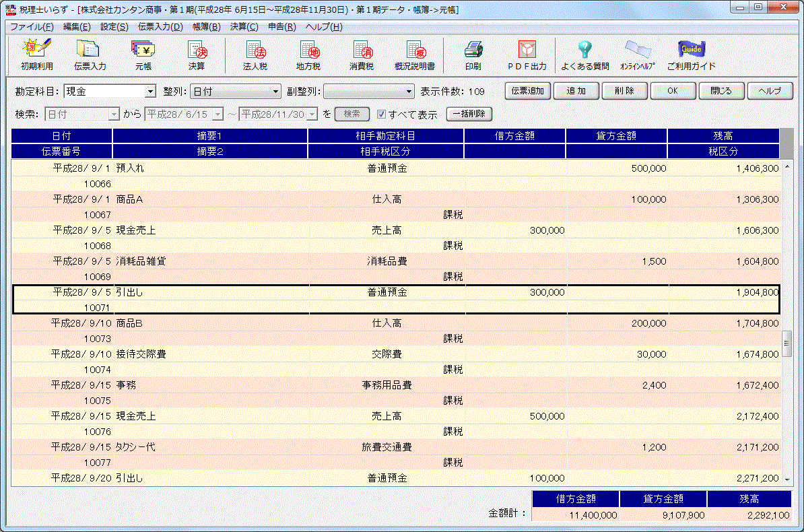Click the vertical scrollbar thumb in ledger

pyautogui.click(x=786, y=343)
